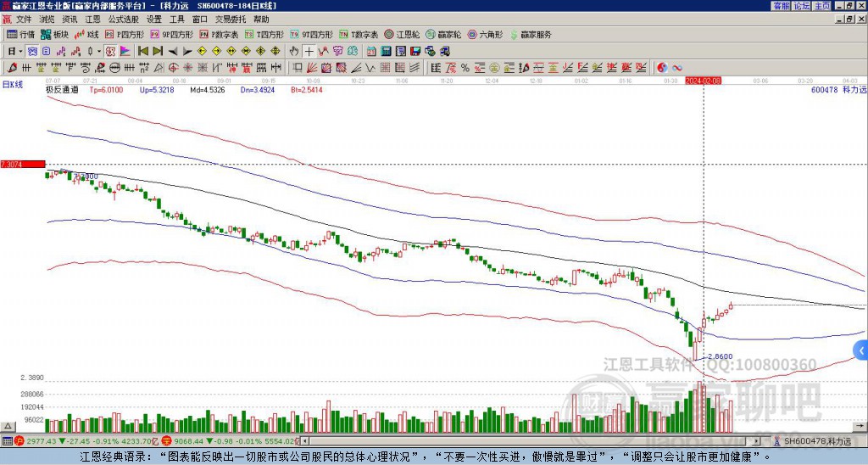Viewport: 868px width, 465px height.
Task: Click the 极反通道 indicator name
Action: tap(62, 90)
